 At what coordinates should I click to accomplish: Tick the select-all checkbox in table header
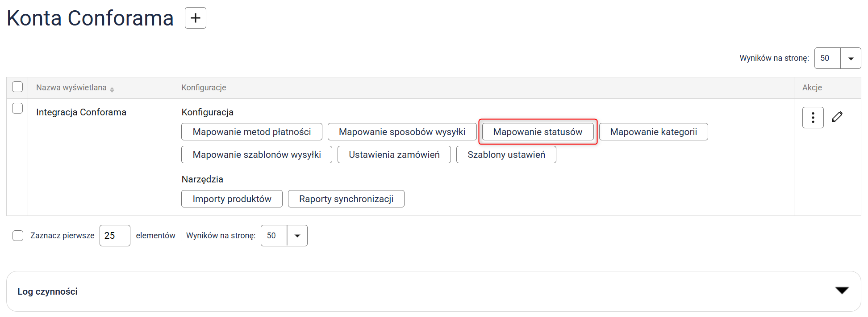[17, 87]
